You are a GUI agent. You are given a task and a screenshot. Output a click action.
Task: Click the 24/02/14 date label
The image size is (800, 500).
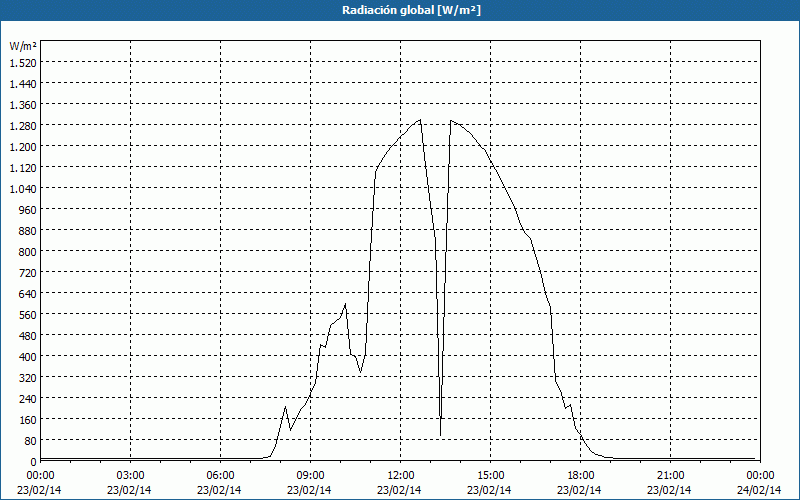759,490
